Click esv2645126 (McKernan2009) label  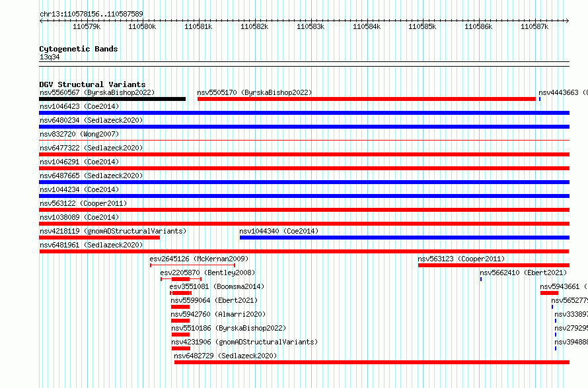pos(199,259)
